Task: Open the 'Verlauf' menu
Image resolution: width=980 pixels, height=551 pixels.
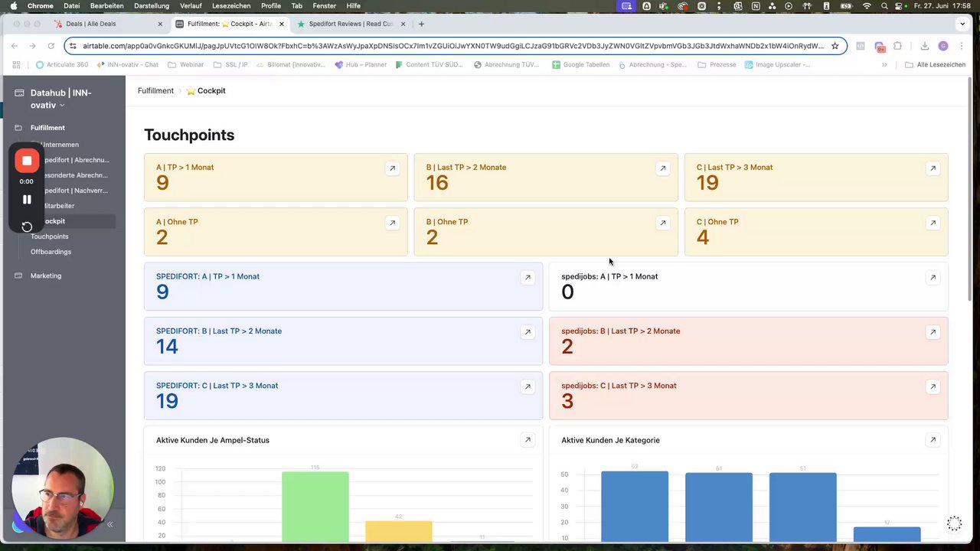Action: pos(191,6)
